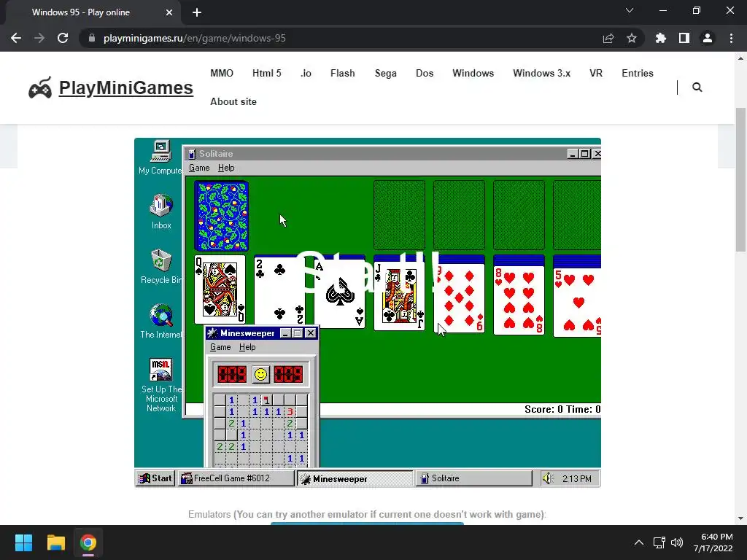Click the red 3 cell in Minesweeper

point(290,411)
